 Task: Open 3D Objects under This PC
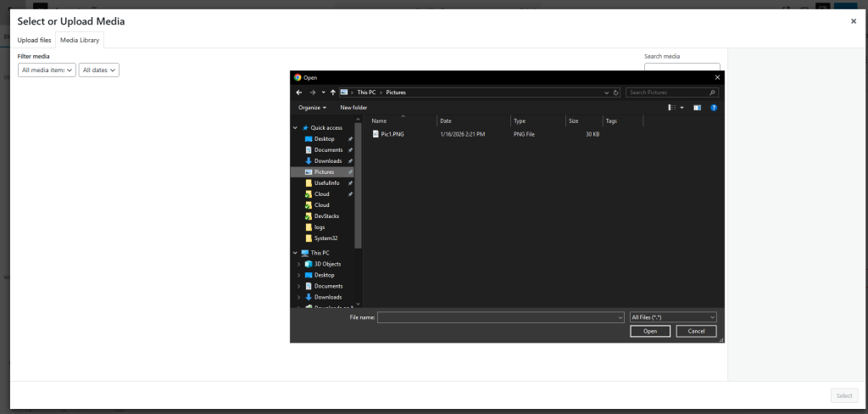pyautogui.click(x=328, y=264)
